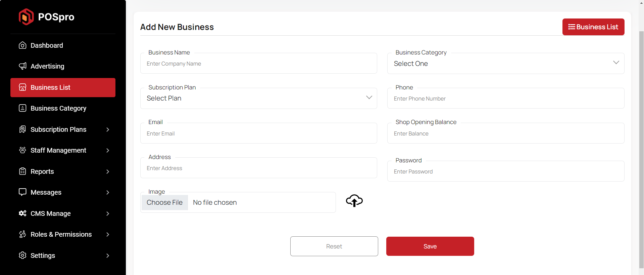Viewport: 644px width, 275px height.
Task: Click the Messages chat bubble icon
Action: (x=22, y=192)
